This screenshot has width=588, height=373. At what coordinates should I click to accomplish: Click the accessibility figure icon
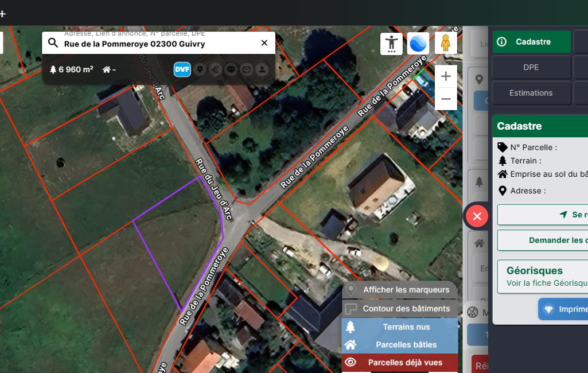pyautogui.click(x=391, y=44)
